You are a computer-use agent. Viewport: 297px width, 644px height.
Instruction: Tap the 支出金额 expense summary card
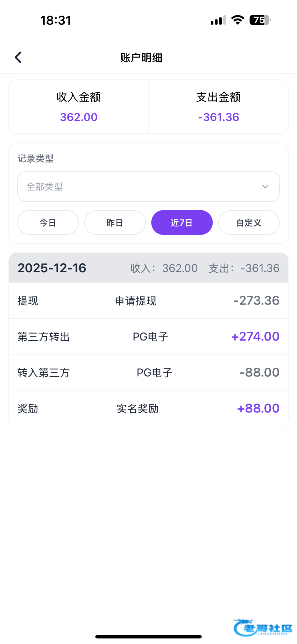[x=218, y=107]
